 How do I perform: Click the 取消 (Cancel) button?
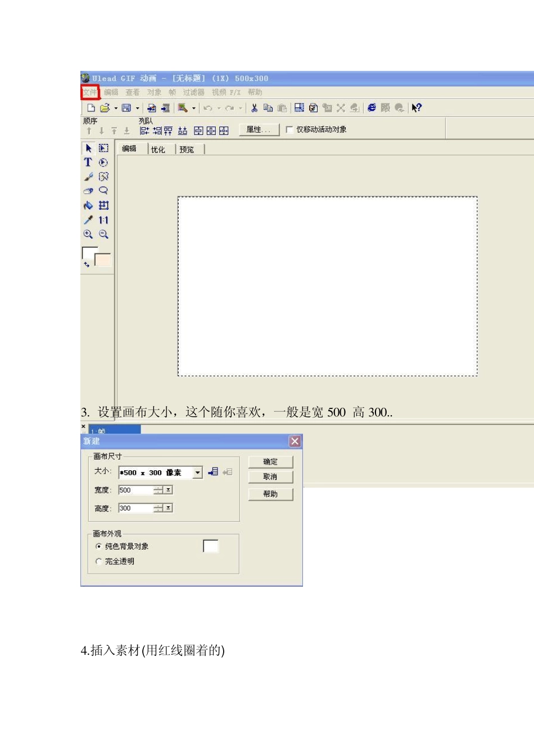click(270, 477)
